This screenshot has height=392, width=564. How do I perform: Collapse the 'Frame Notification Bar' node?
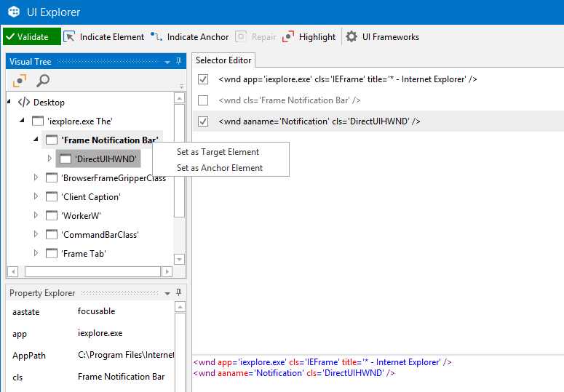36,139
